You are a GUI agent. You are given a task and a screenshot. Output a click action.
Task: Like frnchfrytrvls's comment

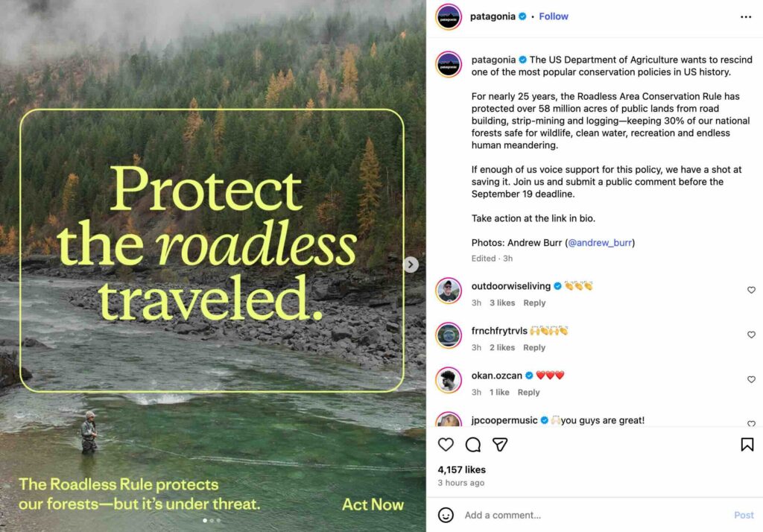pos(751,335)
